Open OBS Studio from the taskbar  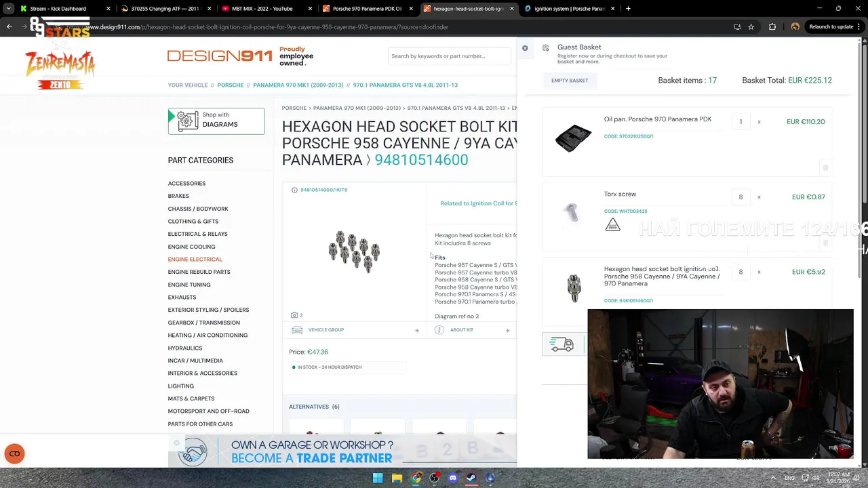pos(434,478)
